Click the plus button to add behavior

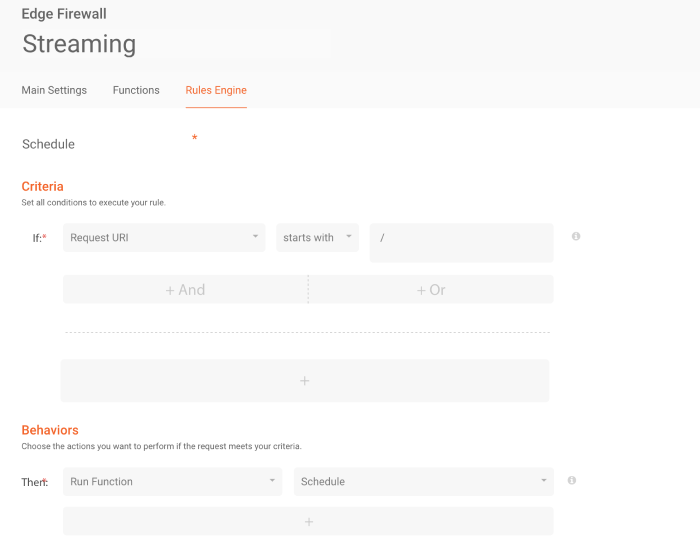[308, 521]
